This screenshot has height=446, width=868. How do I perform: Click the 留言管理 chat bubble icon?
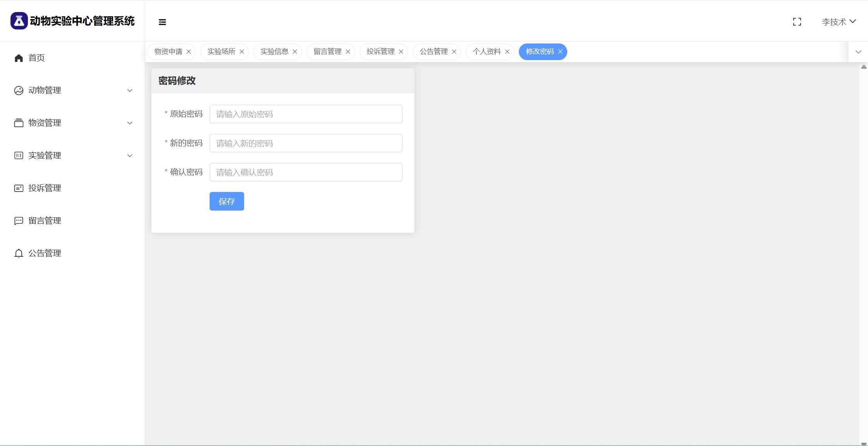click(19, 221)
